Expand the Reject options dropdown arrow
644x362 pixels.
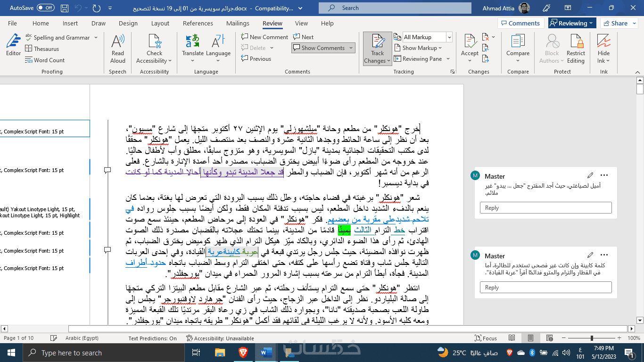coord(494,37)
